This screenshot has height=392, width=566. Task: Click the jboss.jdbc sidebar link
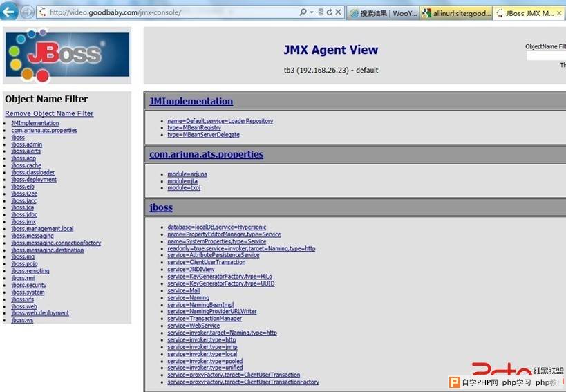[23, 214]
